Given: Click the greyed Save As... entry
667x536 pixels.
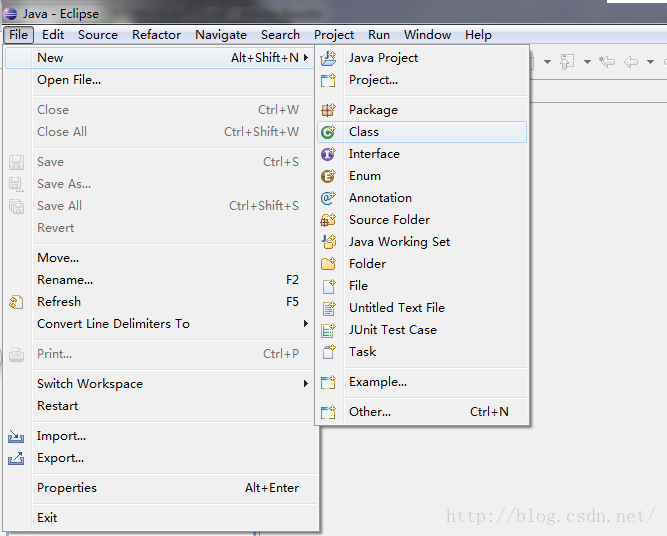Looking at the screenshot, I should click(x=161, y=184).
